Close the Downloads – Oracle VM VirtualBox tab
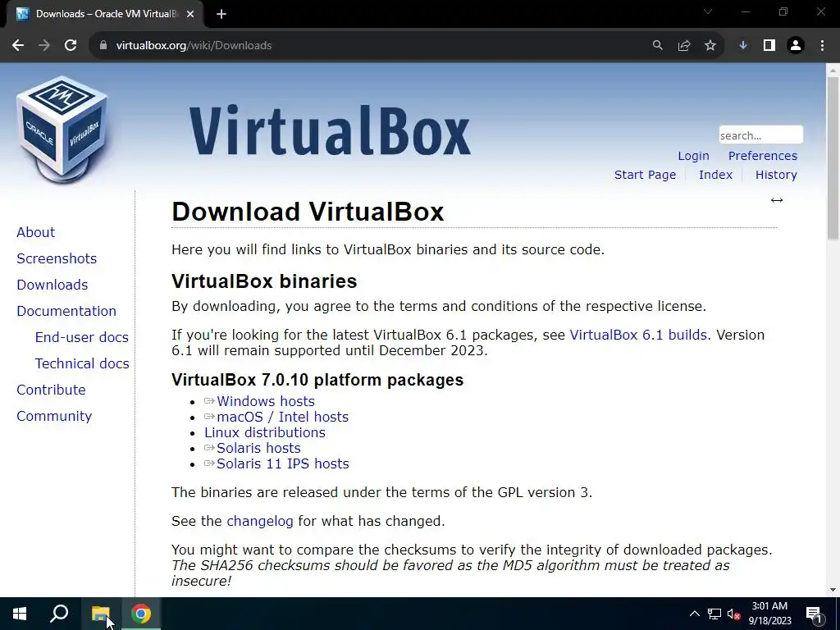840x630 pixels. (x=190, y=15)
